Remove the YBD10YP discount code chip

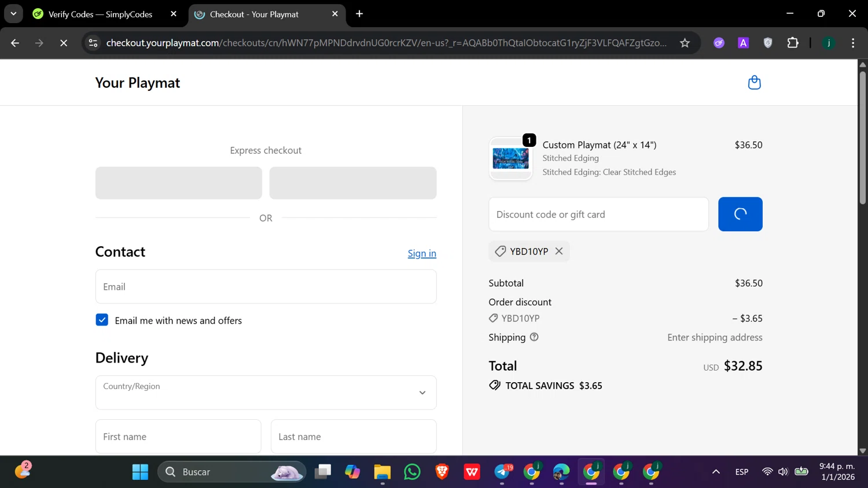[x=559, y=251]
